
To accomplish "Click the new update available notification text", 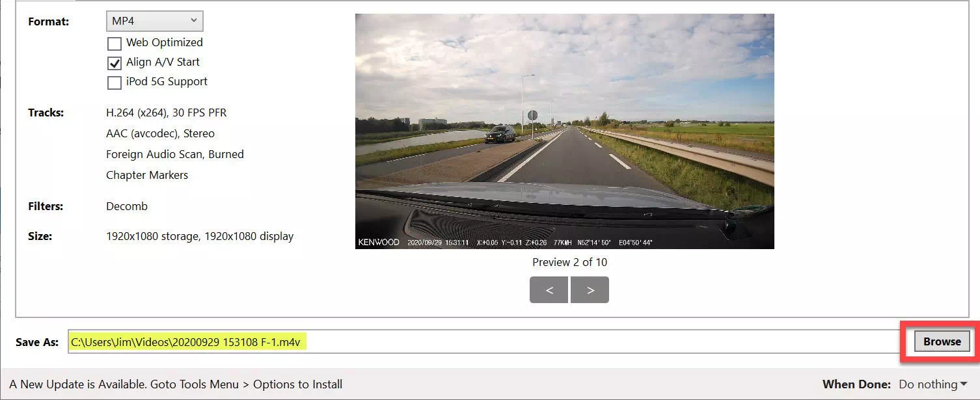I will click(x=176, y=384).
